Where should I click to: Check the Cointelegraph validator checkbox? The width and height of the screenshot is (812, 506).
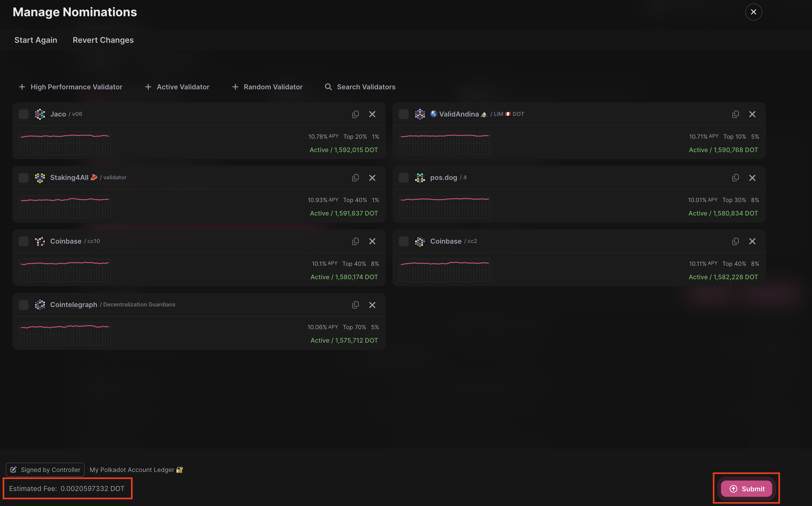click(x=23, y=305)
